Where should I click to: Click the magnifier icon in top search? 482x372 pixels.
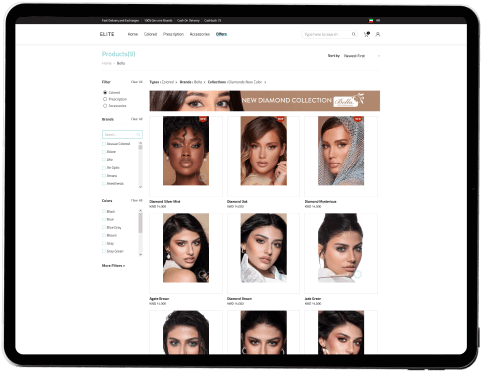coord(353,34)
